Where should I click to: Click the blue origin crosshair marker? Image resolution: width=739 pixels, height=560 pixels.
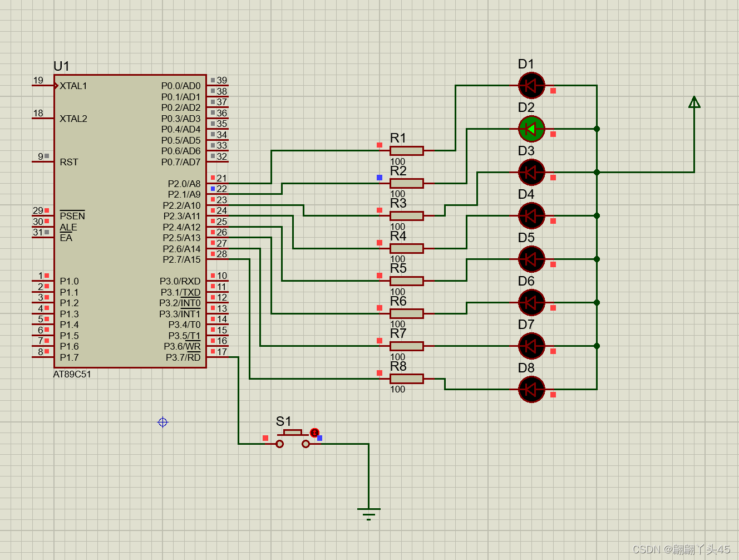162,422
